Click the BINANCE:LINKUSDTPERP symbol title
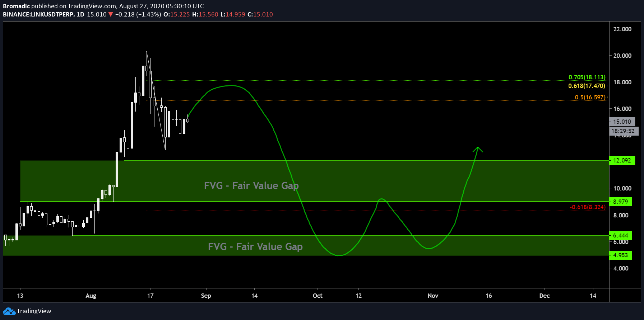 (38, 14)
